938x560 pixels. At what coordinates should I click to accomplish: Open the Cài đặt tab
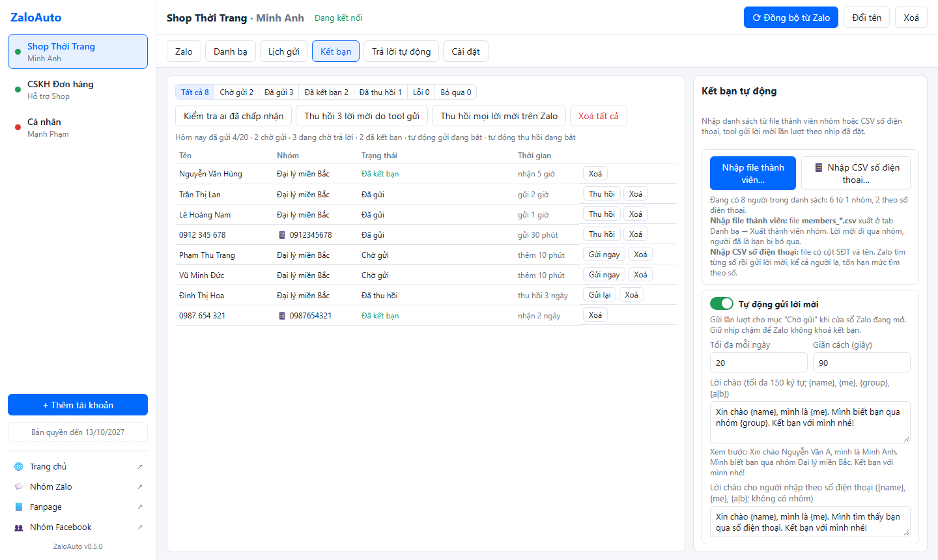click(x=466, y=51)
